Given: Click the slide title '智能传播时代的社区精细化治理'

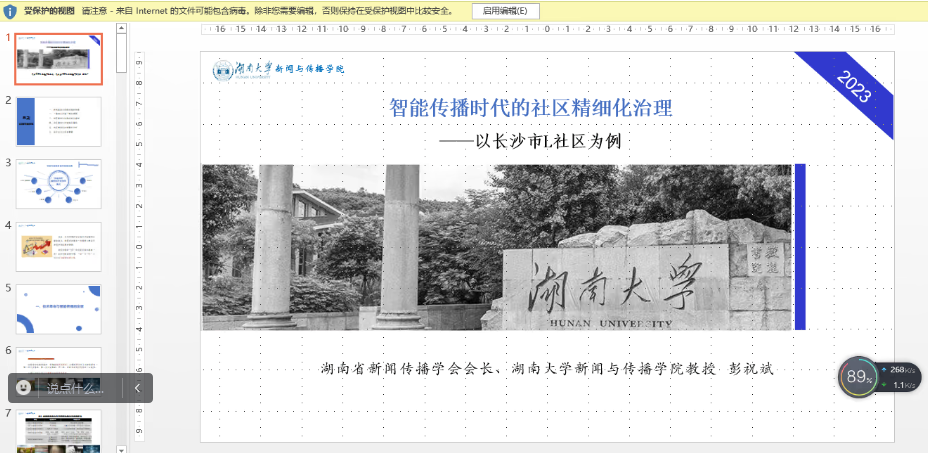Looking at the screenshot, I should 530,108.
